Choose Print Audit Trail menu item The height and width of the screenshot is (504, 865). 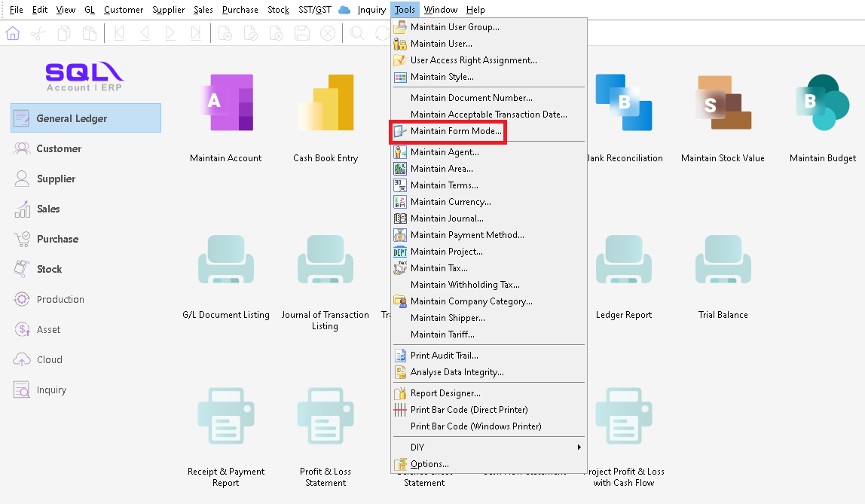point(444,356)
